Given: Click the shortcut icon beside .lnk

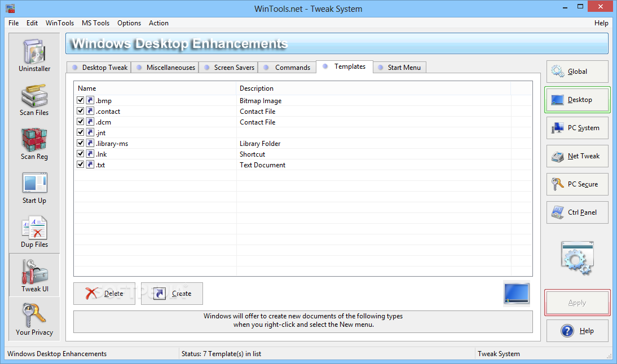Looking at the screenshot, I should [90, 154].
